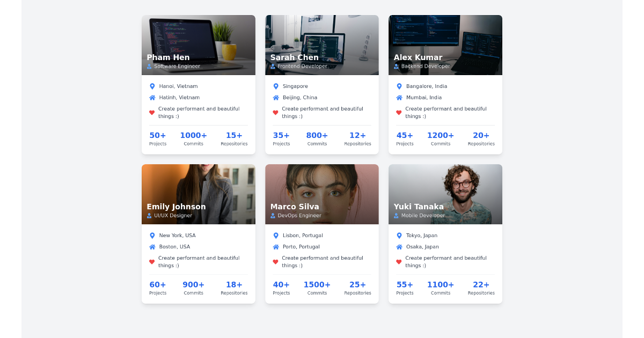Image resolution: width=644 pixels, height=338 pixels.
Task: Click the home icon next to Beijing, China
Action: pos(275,98)
